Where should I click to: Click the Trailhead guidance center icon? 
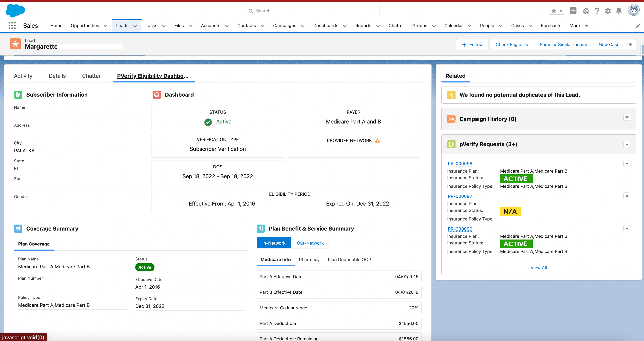586,11
